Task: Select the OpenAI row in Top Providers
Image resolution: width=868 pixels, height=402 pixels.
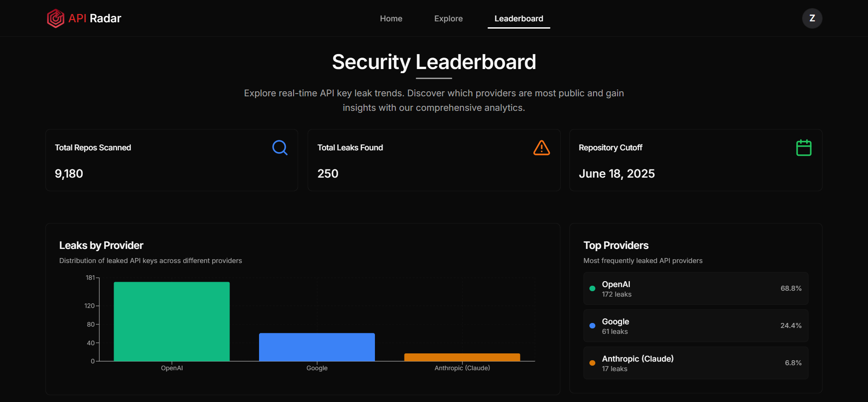Action: coord(696,288)
